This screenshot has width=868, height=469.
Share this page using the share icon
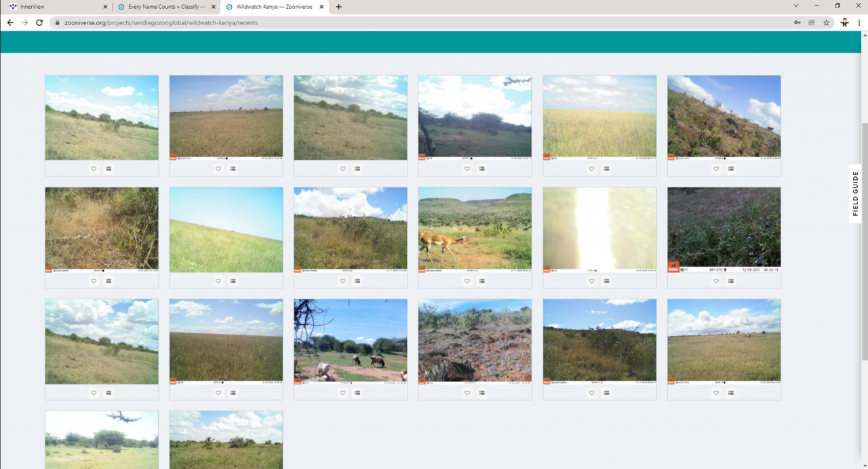(812, 22)
